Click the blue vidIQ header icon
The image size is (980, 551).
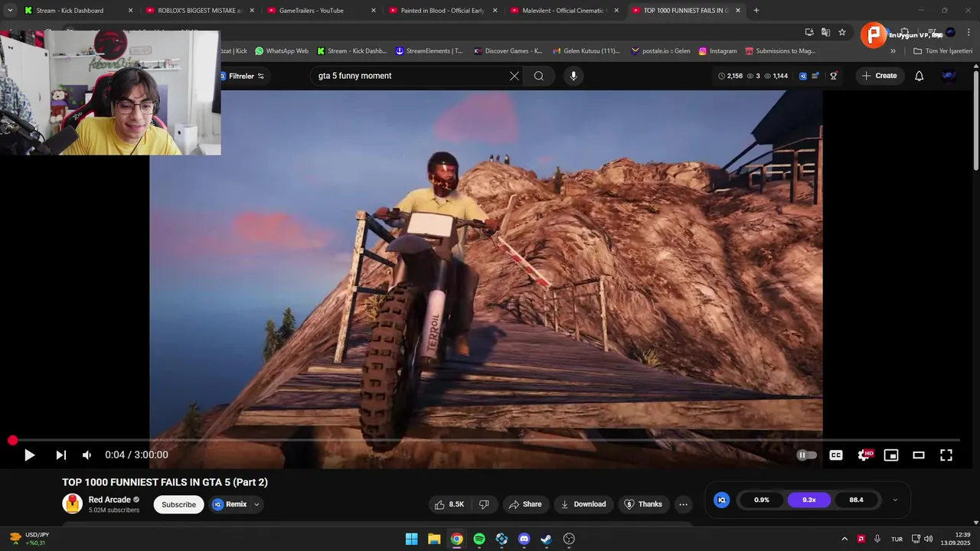[802, 76]
